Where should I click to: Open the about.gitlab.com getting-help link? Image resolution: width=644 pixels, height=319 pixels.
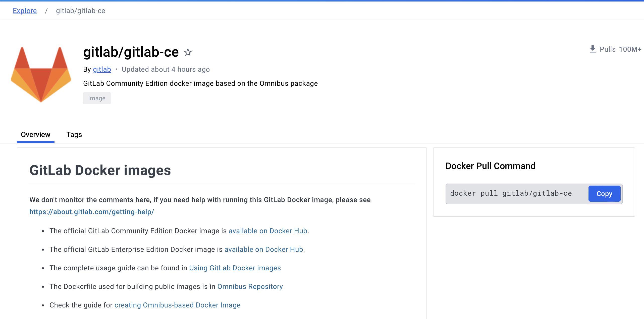coord(92,212)
